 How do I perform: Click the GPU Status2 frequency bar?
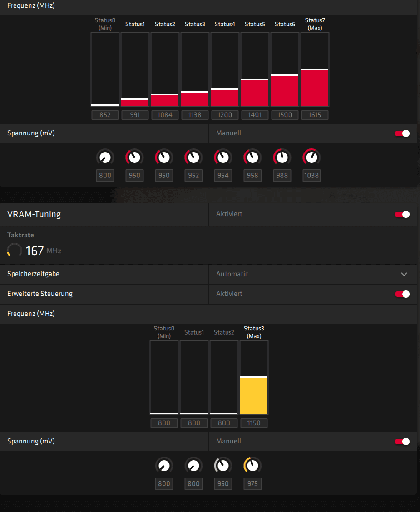[x=165, y=69]
